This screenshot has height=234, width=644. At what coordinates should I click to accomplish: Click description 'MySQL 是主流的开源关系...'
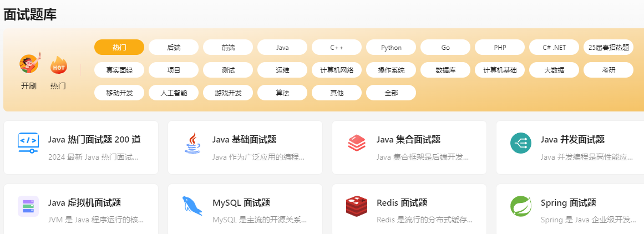pyautogui.click(x=260, y=220)
